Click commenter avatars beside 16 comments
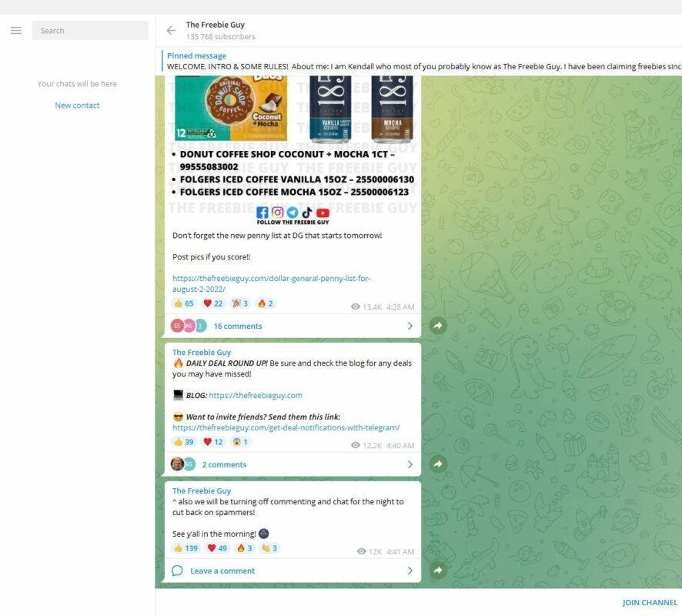Viewport: 682px width, 616px height. (189, 326)
